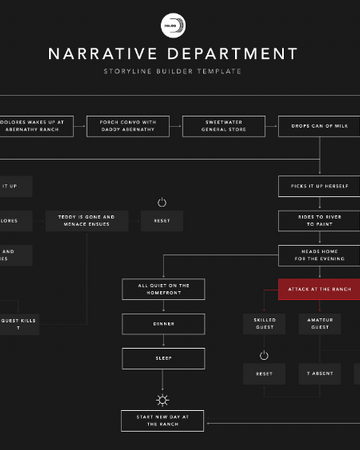Select Guest Kills T node
The height and width of the screenshot is (450, 360).
pos(19,324)
